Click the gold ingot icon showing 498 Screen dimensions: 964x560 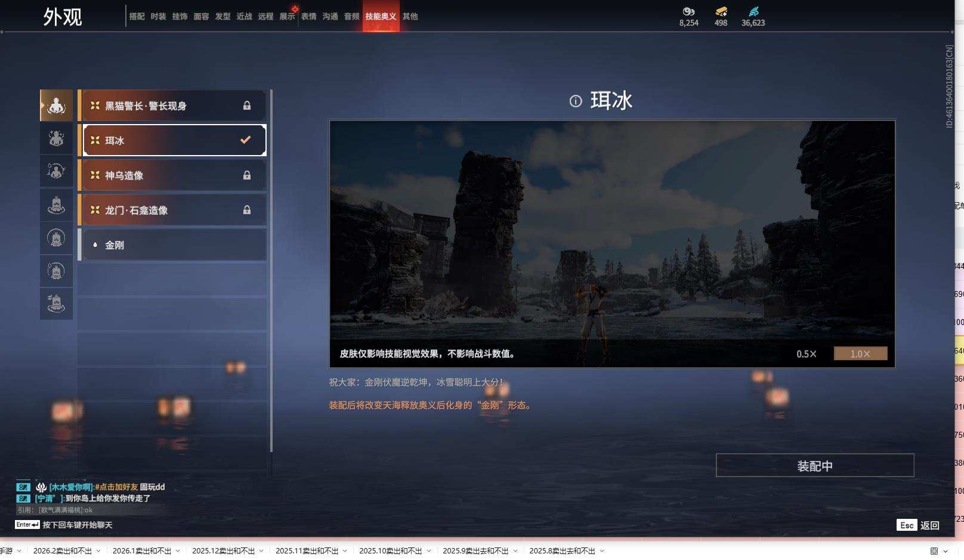pyautogui.click(x=720, y=11)
